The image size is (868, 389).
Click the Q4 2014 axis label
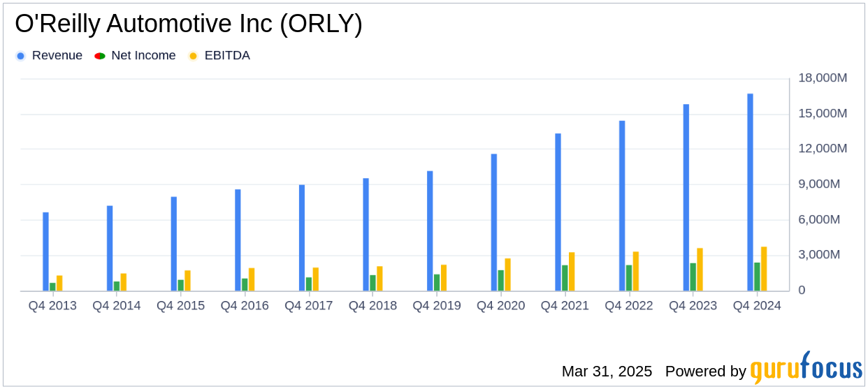coord(117,306)
